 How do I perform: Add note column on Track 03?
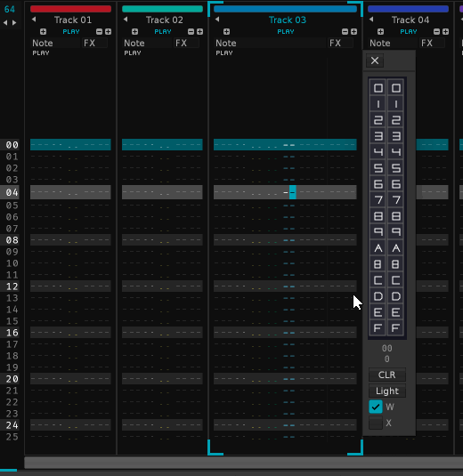(x=227, y=31)
